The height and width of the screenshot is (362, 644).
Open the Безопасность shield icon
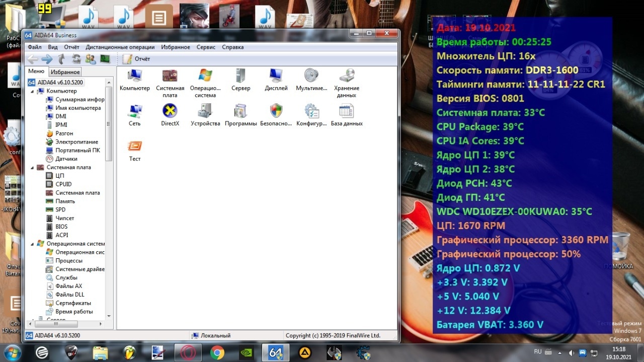pyautogui.click(x=276, y=112)
